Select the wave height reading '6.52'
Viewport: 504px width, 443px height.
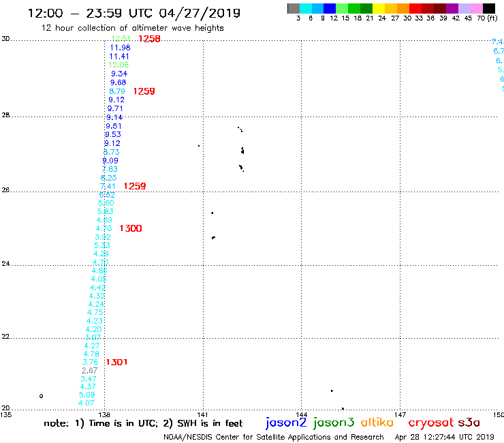(x=107, y=195)
